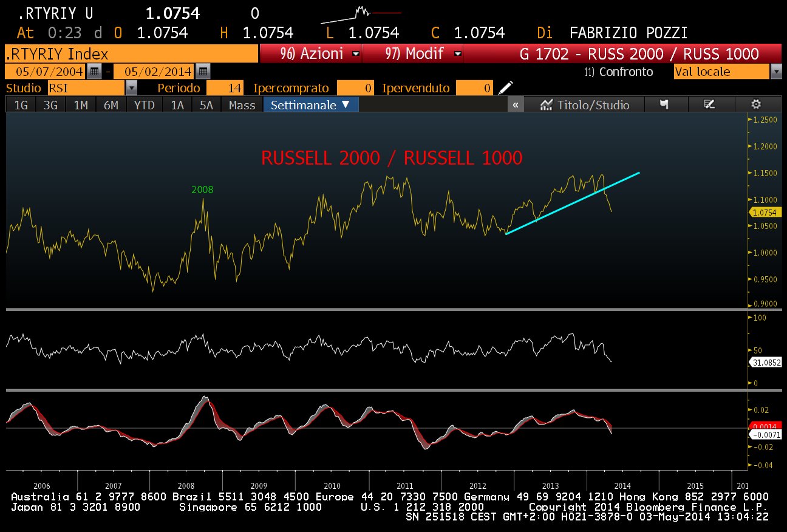Click the .RTYRIY Index security field
Image resolution: width=787 pixels, height=532 pixels.
(x=131, y=53)
